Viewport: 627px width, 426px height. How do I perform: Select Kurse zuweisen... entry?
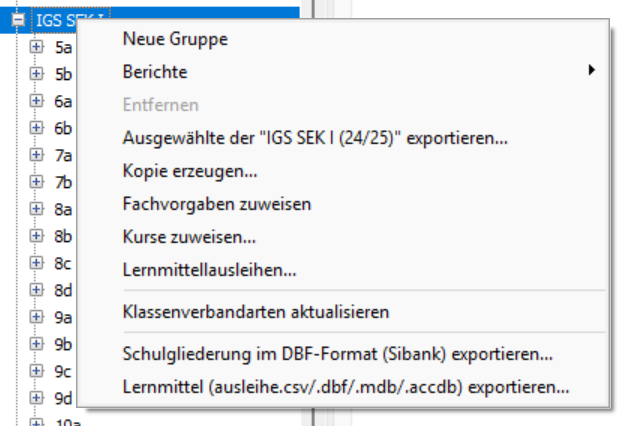coord(189,237)
